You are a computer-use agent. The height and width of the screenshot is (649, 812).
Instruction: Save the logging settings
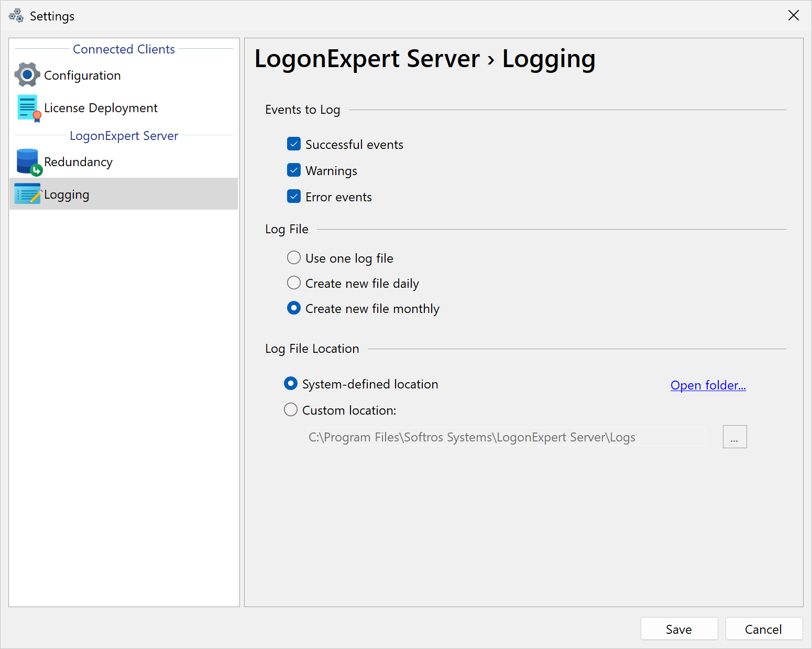point(678,629)
